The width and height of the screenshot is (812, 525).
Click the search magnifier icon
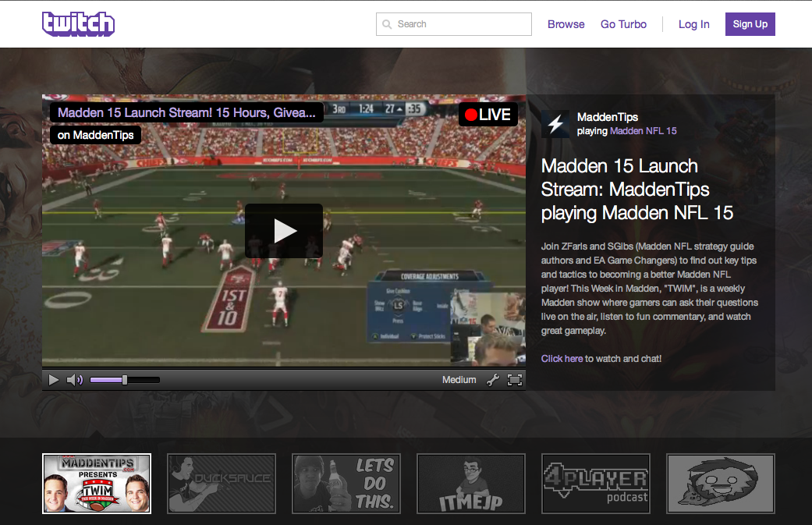(387, 24)
